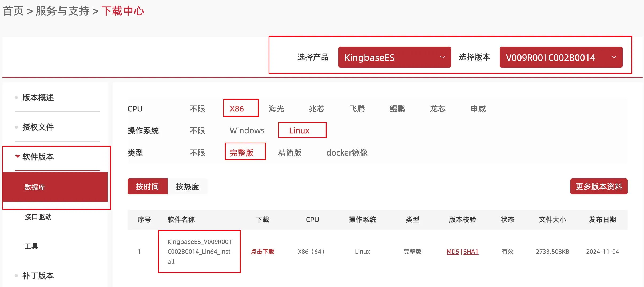
Task: Select the 飞腾 CPU filter
Action: [357, 108]
